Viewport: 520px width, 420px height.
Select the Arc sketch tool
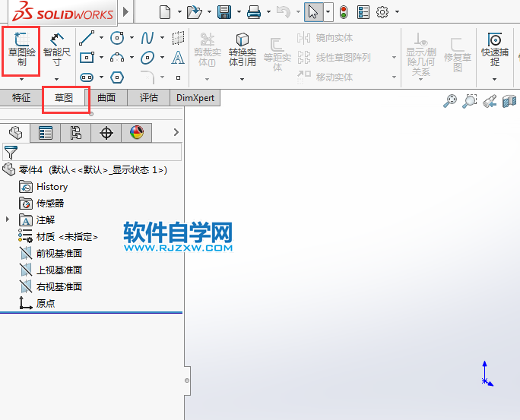pyautogui.click(x=117, y=58)
